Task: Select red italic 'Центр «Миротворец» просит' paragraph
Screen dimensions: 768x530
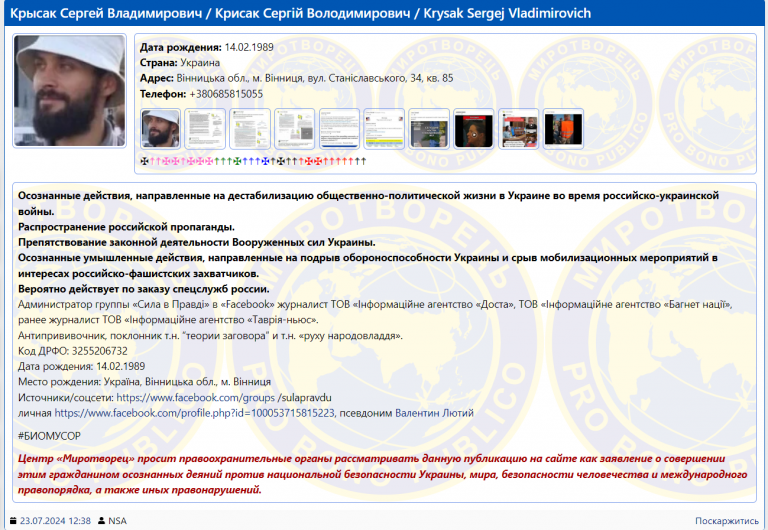Action: 383,474
